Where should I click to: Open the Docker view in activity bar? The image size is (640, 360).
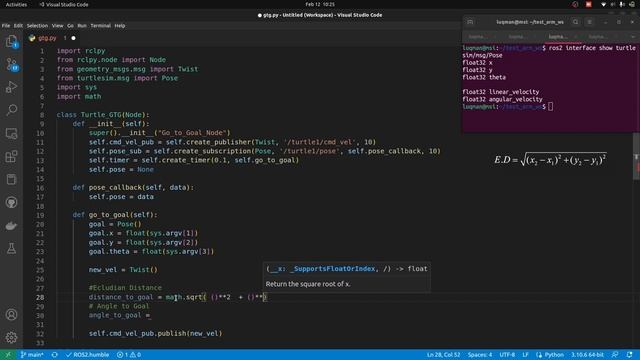pos(11,225)
